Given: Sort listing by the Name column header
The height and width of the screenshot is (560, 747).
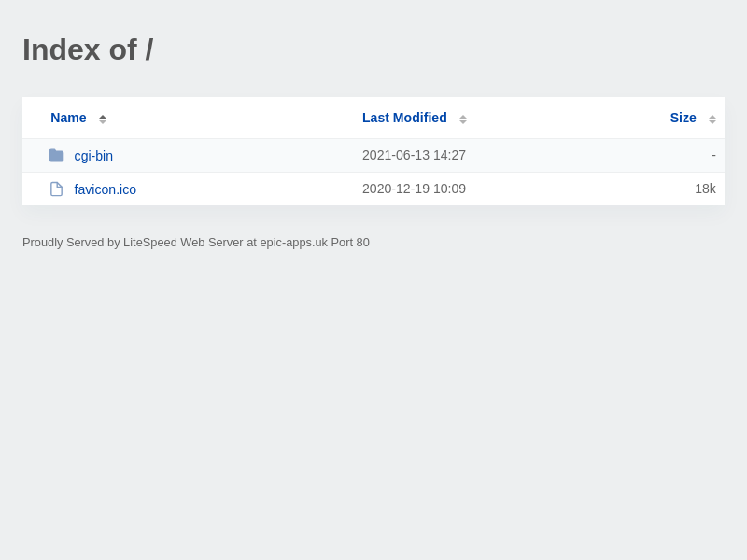Looking at the screenshot, I should click(68, 118).
